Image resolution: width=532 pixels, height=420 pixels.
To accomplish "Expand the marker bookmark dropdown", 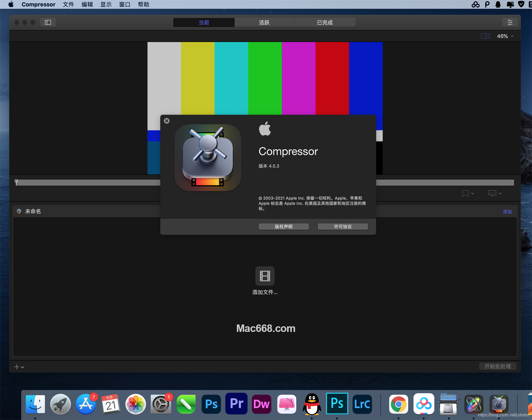I will 472,193.
